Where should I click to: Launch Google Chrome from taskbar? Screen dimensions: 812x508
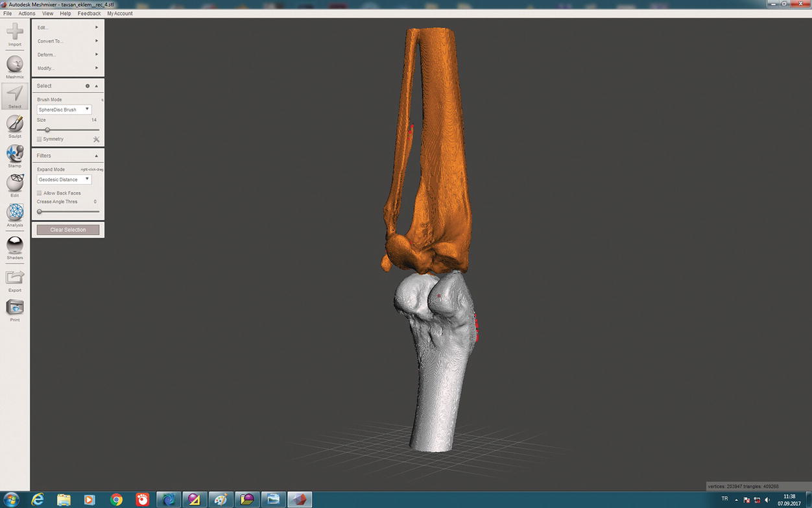pyautogui.click(x=116, y=500)
